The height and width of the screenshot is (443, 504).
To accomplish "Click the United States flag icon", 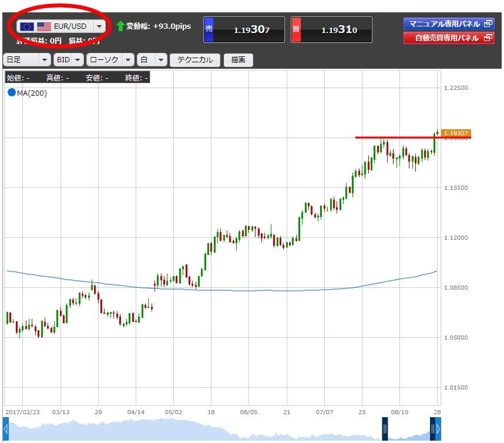I will 43,26.
